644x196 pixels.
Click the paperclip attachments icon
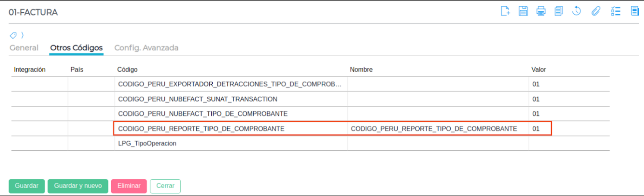point(596,11)
